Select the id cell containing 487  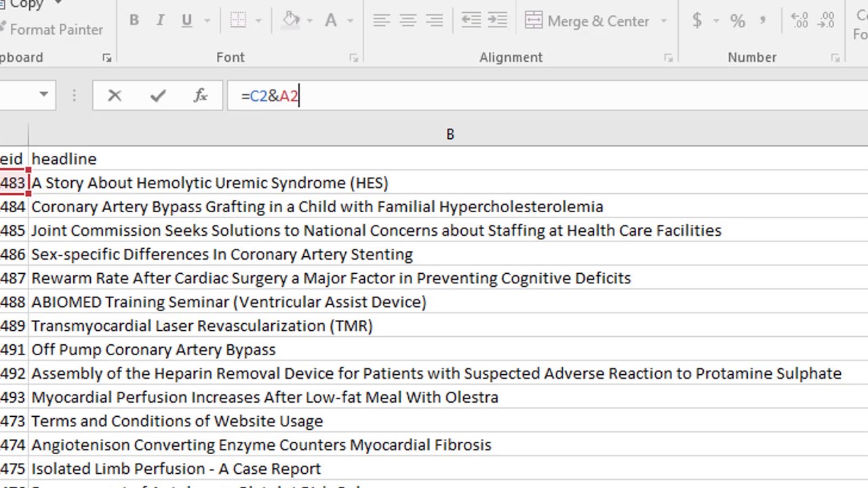[14, 278]
